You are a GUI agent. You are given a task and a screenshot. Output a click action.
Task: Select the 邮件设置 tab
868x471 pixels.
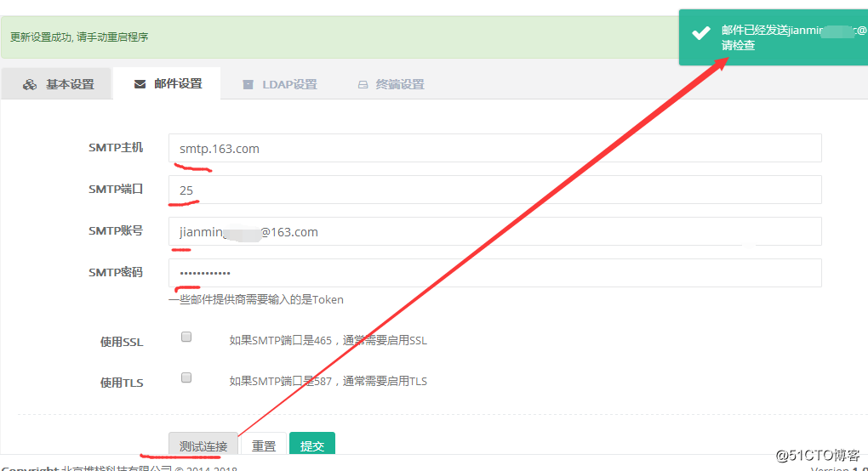[167, 84]
